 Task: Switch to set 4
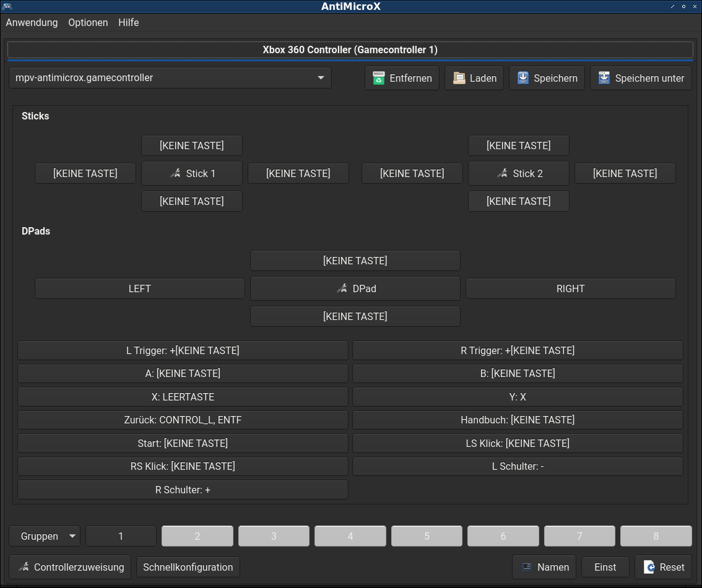coord(350,536)
